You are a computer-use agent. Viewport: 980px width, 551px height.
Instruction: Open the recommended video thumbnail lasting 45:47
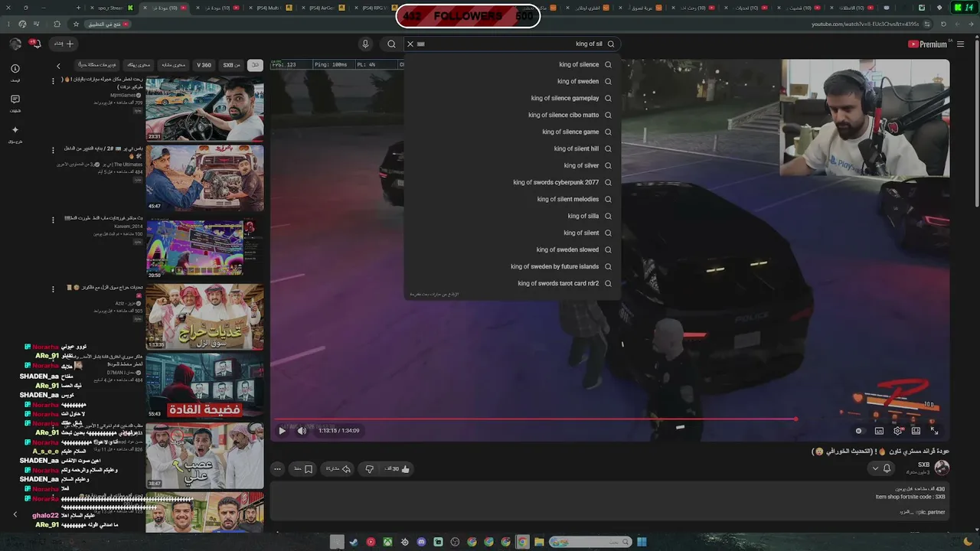pyautogui.click(x=204, y=178)
